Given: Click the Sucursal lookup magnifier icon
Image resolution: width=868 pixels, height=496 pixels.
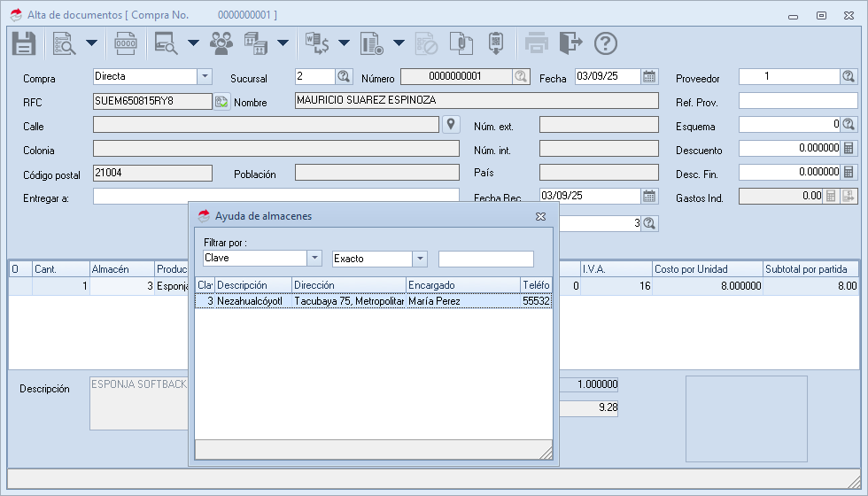Looking at the screenshot, I should pyautogui.click(x=344, y=77).
